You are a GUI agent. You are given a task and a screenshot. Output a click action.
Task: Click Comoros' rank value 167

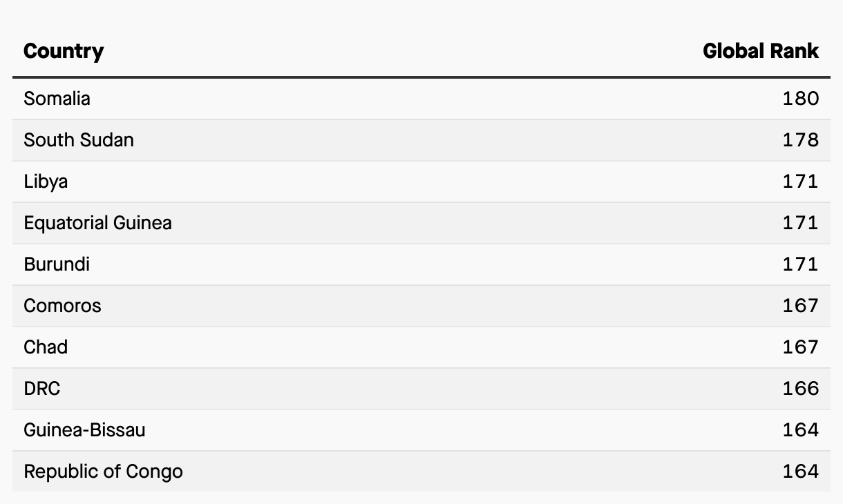(x=801, y=306)
